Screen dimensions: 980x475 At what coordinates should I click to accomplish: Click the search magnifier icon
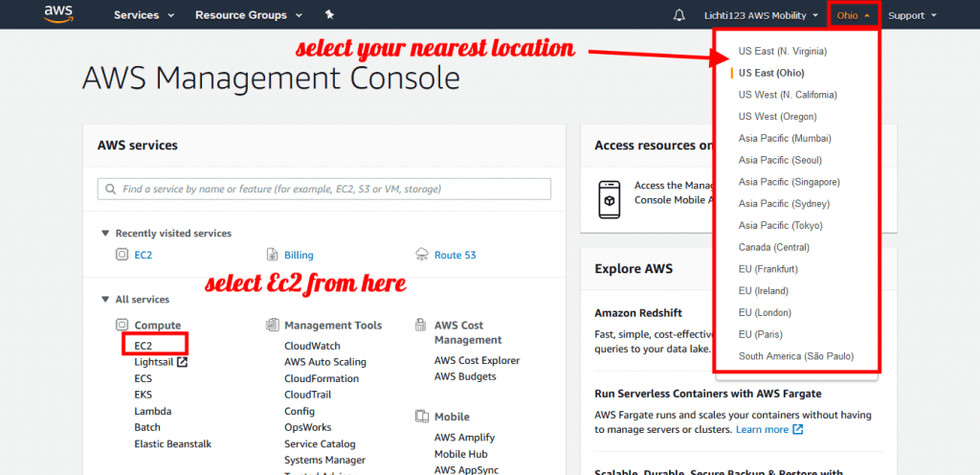111,189
